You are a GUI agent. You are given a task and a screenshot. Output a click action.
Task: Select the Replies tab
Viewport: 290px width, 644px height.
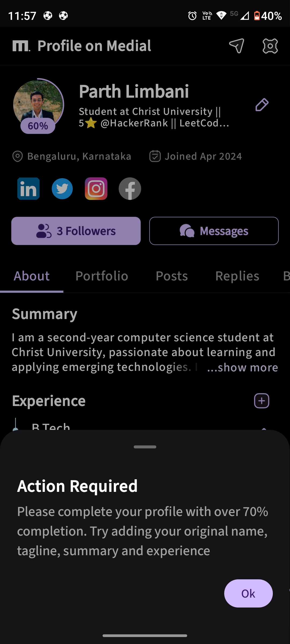(x=237, y=276)
